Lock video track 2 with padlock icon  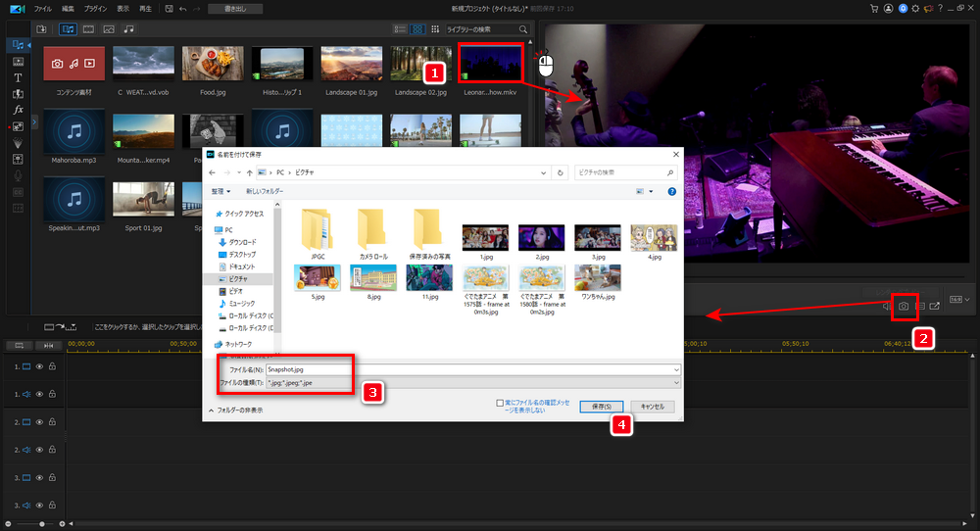52,422
